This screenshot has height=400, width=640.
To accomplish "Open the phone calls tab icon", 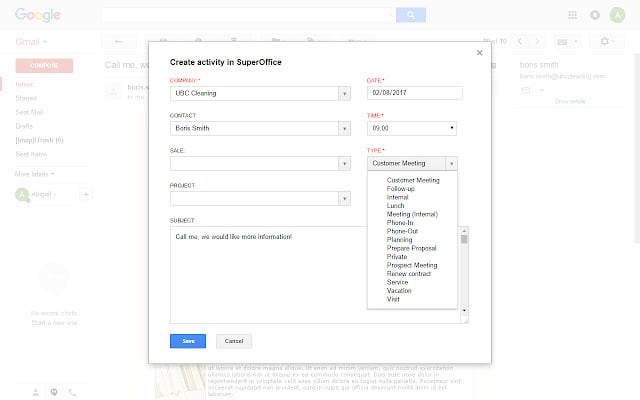I will pos(72,392).
